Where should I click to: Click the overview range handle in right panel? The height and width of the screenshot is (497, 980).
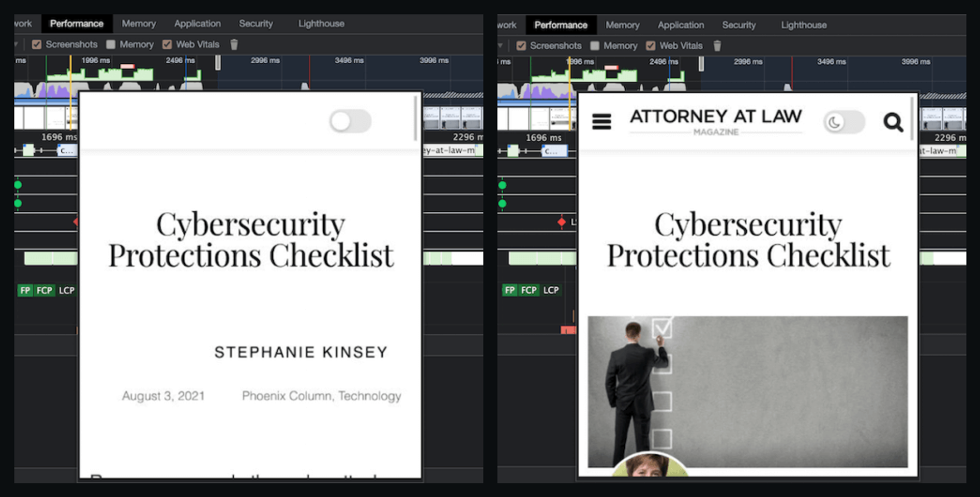click(701, 63)
